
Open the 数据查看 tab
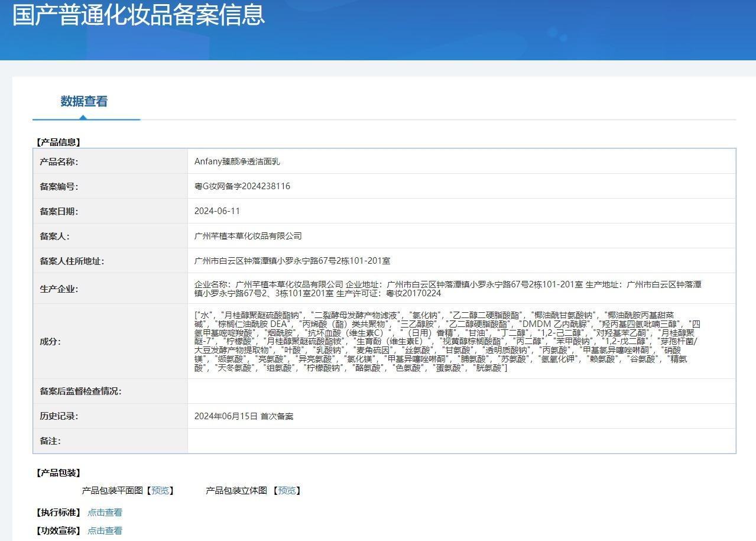pyautogui.click(x=84, y=101)
